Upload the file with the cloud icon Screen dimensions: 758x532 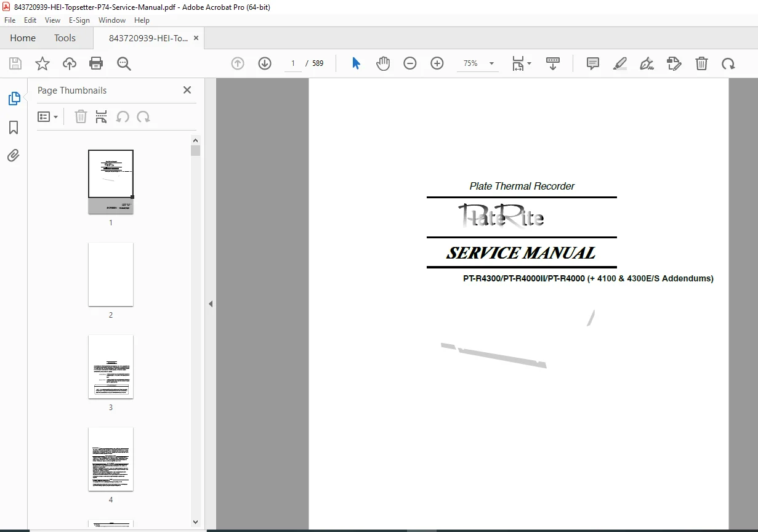(x=70, y=63)
